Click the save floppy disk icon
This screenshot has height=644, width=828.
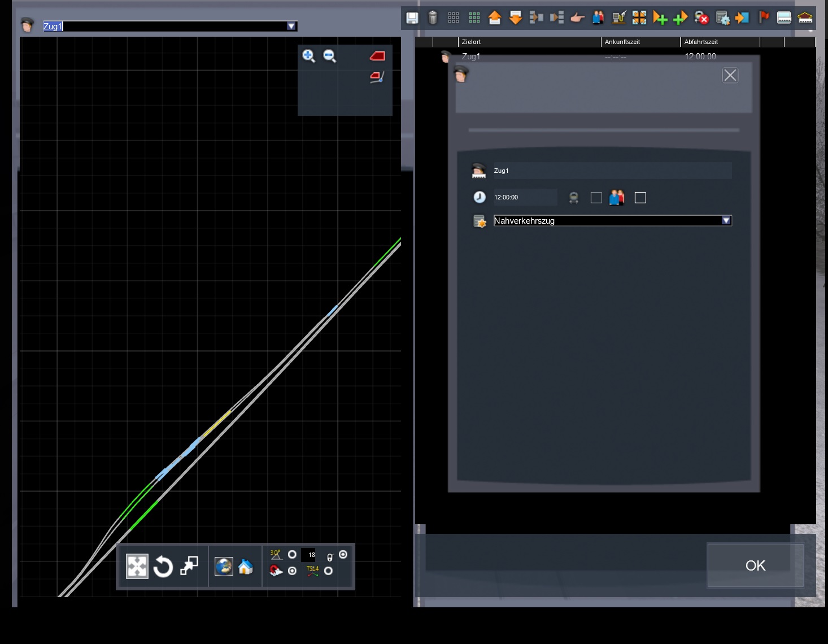pyautogui.click(x=412, y=18)
